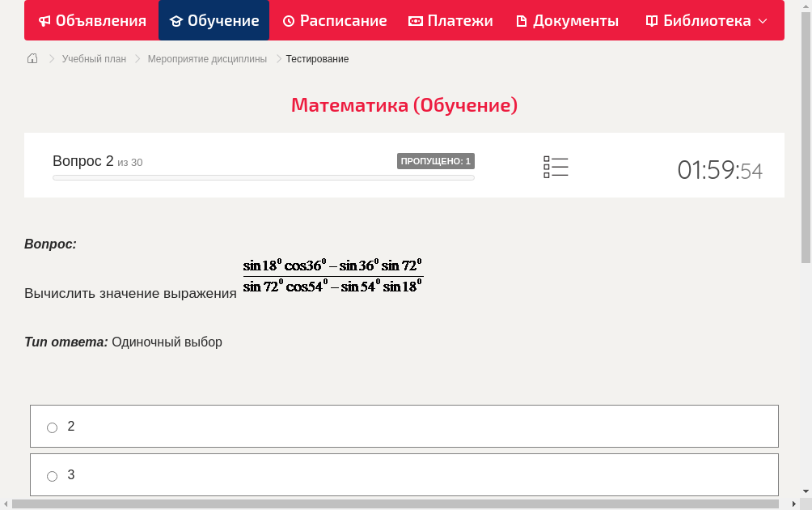The image size is (812, 510).
Task: Click the book icon on Библиотека
Action: [651, 20]
